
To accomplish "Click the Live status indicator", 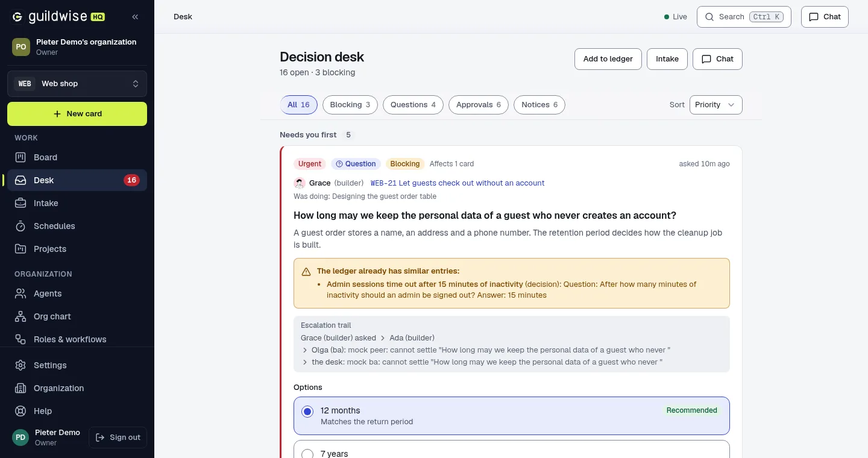I will 676,17.
